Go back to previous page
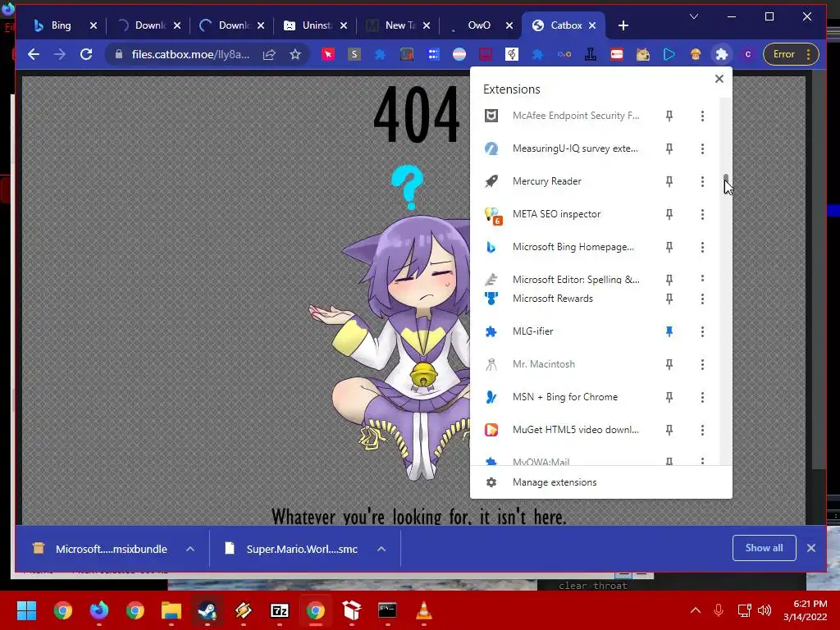The width and height of the screenshot is (840, 630). pos(34,54)
